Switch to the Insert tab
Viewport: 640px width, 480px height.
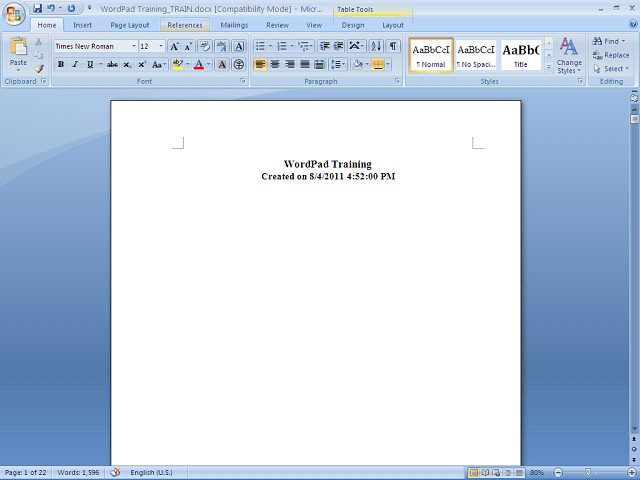coord(82,25)
